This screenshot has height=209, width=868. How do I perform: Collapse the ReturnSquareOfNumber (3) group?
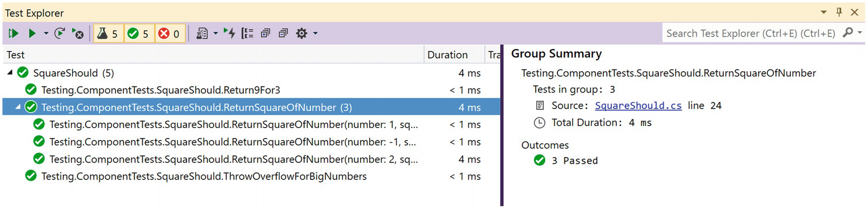18,107
